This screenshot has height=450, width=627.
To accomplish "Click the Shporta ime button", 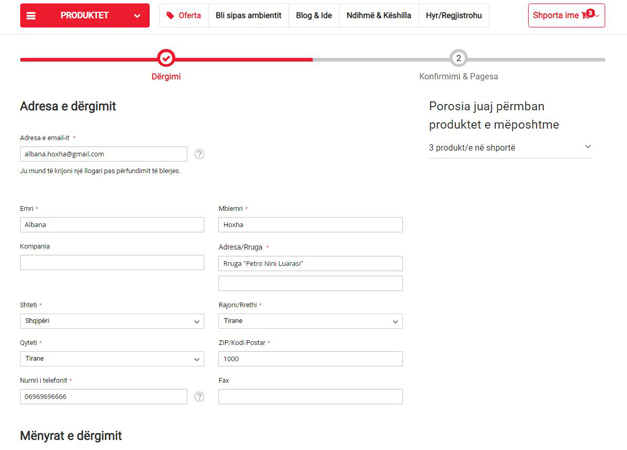I will [557, 16].
